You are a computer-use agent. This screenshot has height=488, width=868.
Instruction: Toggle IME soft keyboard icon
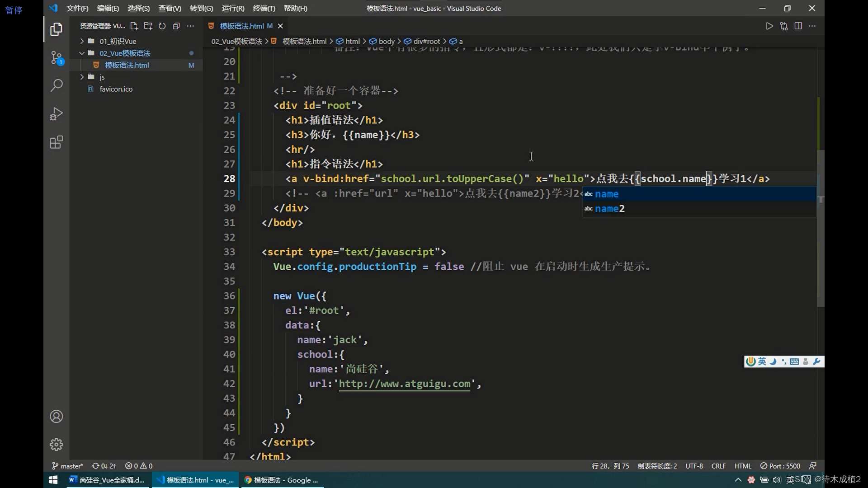tap(794, 361)
